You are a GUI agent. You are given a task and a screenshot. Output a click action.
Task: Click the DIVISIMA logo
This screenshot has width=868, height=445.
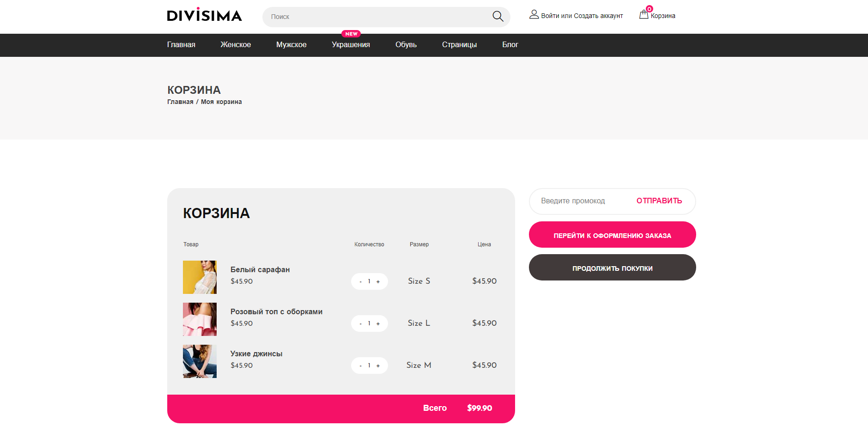(x=204, y=15)
